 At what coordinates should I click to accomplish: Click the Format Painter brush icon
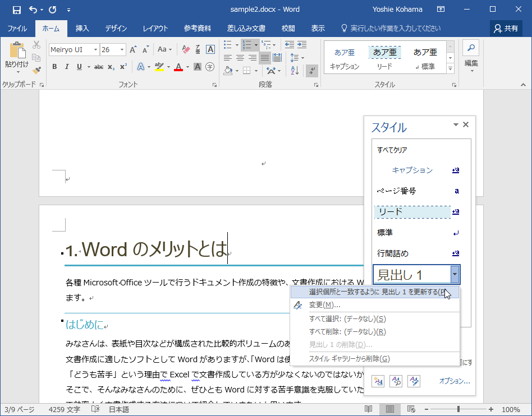36,71
